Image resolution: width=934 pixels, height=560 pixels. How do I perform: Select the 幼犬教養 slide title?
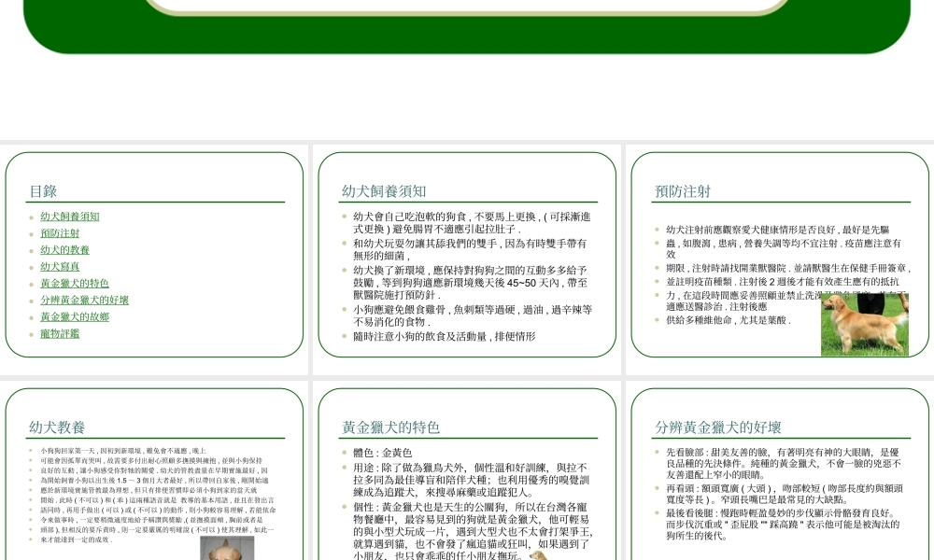click(57, 427)
